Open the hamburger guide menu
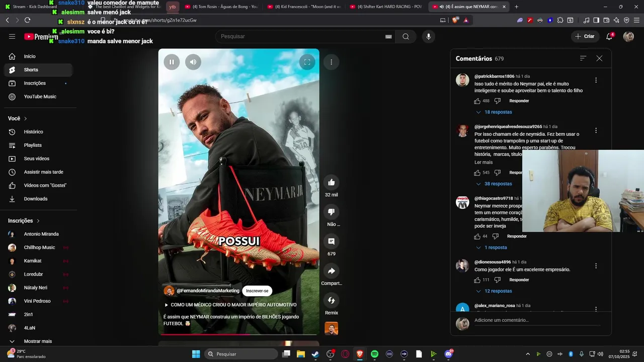Image resolution: width=644 pixels, height=362 pixels. coord(12,36)
